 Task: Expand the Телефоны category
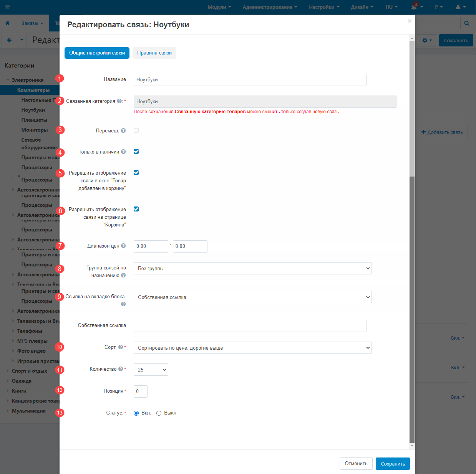coord(13,331)
